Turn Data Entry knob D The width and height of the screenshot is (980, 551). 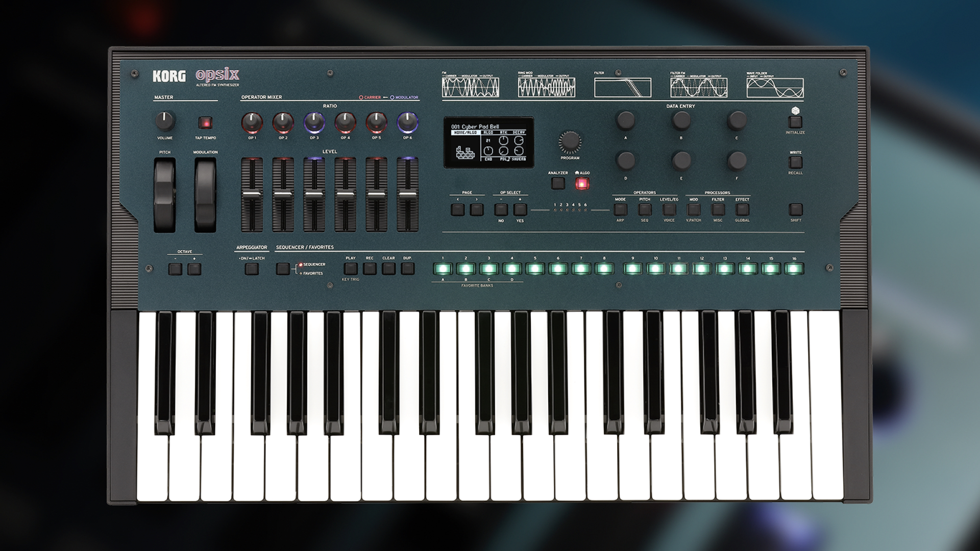click(x=626, y=161)
